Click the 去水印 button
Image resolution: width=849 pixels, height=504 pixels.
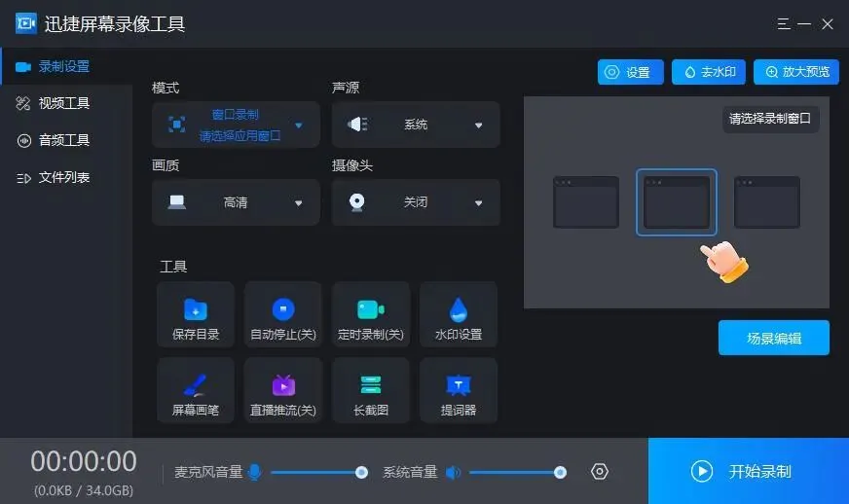coord(708,72)
